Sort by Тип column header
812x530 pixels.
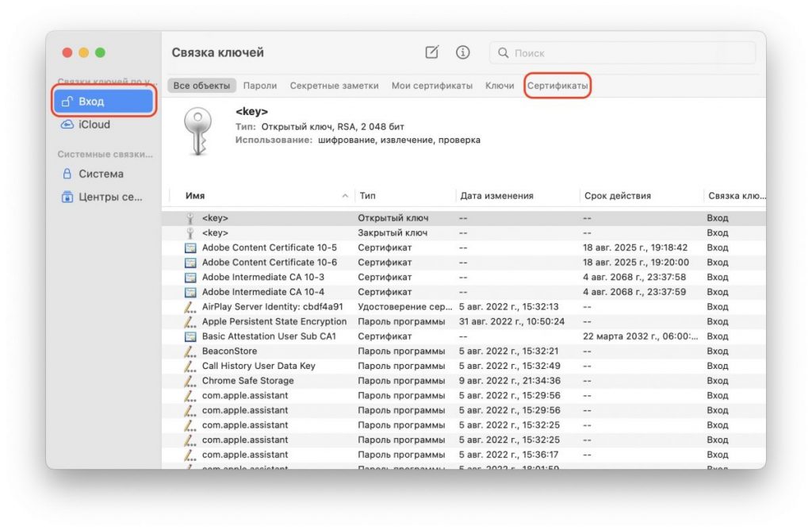[x=368, y=196]
